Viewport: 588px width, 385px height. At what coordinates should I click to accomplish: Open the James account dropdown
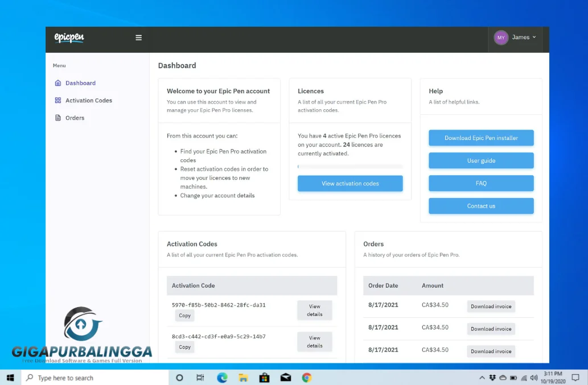click(524, 38)
